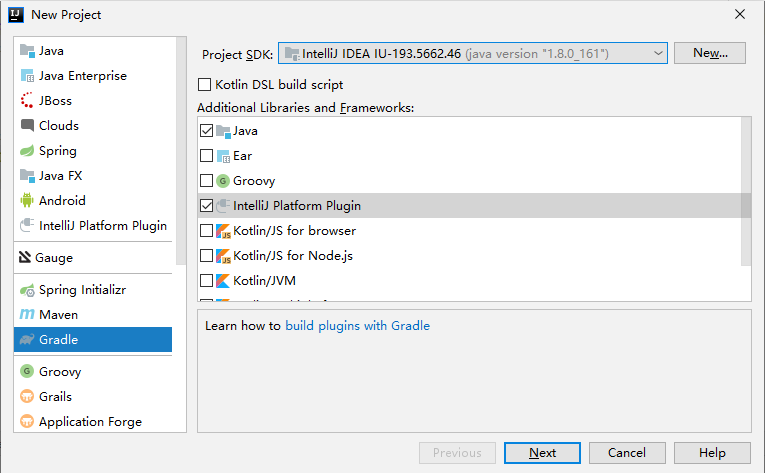765x473 pixels.
Task: Click the Previous button
Action: click(x=457, y=453)
